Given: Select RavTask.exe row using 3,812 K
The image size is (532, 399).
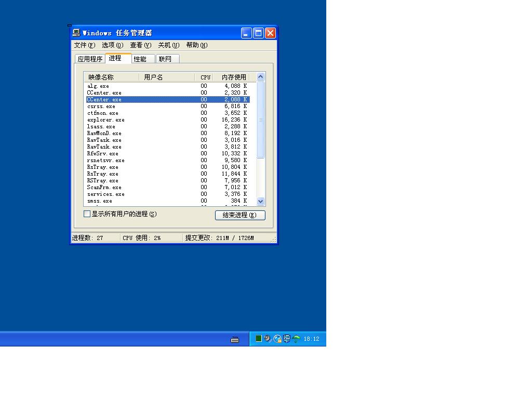Looking at the screenshot, I should [x=168, y=147].
